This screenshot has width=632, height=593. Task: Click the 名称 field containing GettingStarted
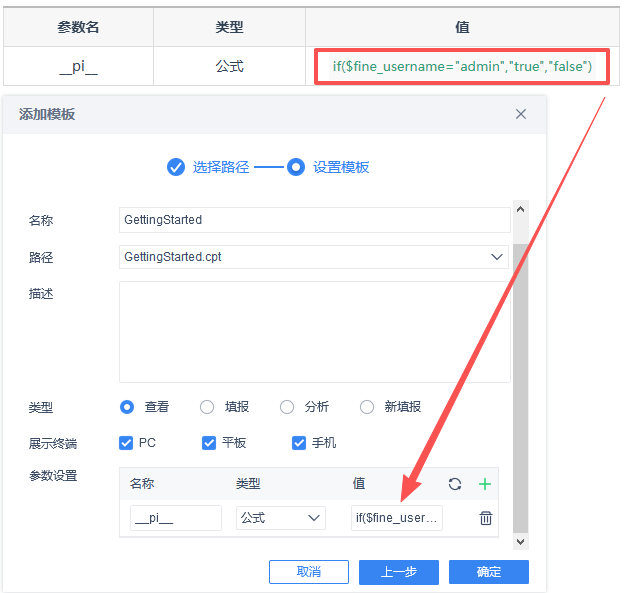coord(314,220)
